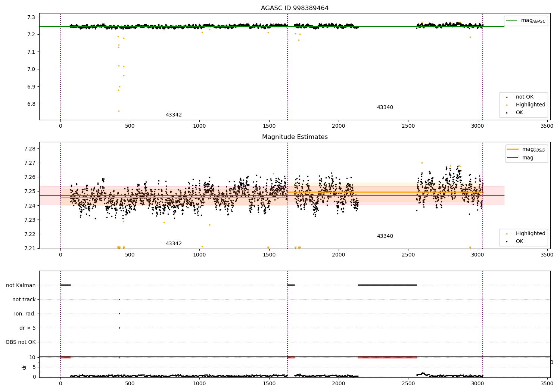The width and height of the screenshot is (560, 392).
Task: Click the '43342' label in the top plot
Action: point(174,115)
